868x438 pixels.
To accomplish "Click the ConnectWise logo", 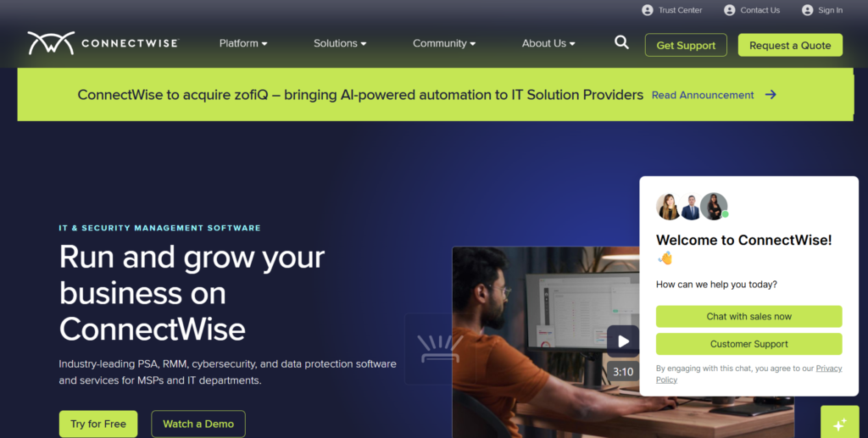I will [x=103, y=43].
